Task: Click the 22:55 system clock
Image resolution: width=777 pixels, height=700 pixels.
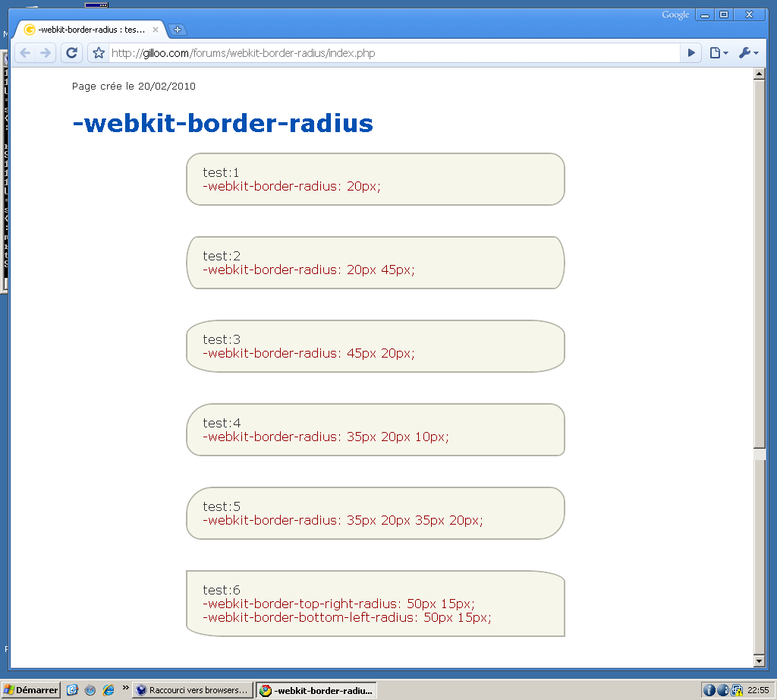Action: tap(758, 690)
